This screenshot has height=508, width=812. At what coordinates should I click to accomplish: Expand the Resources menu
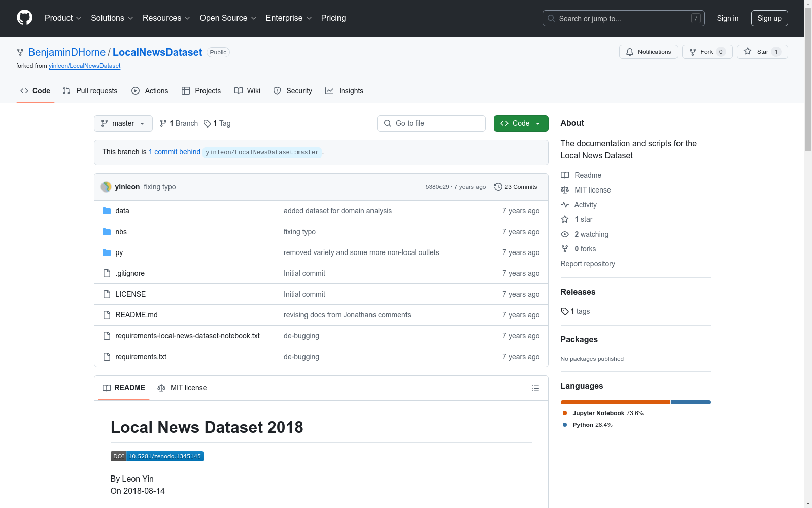[x=166, y=18]
